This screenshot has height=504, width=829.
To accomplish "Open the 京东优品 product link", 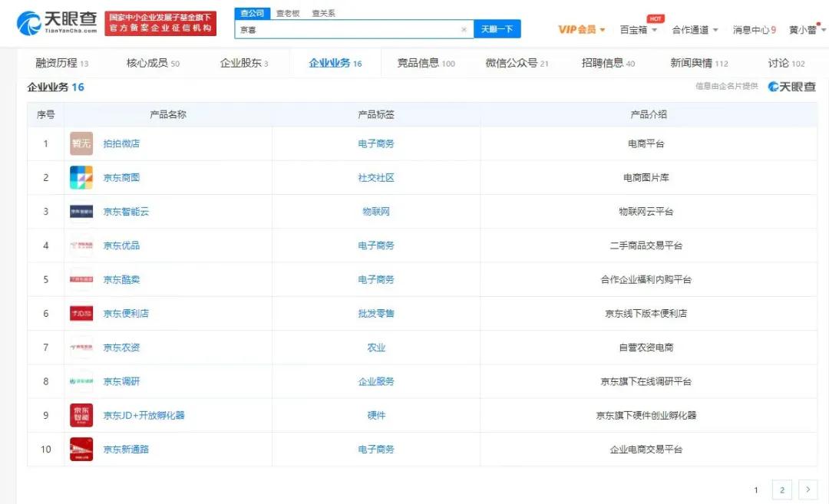I will click(x=121, y=245).
